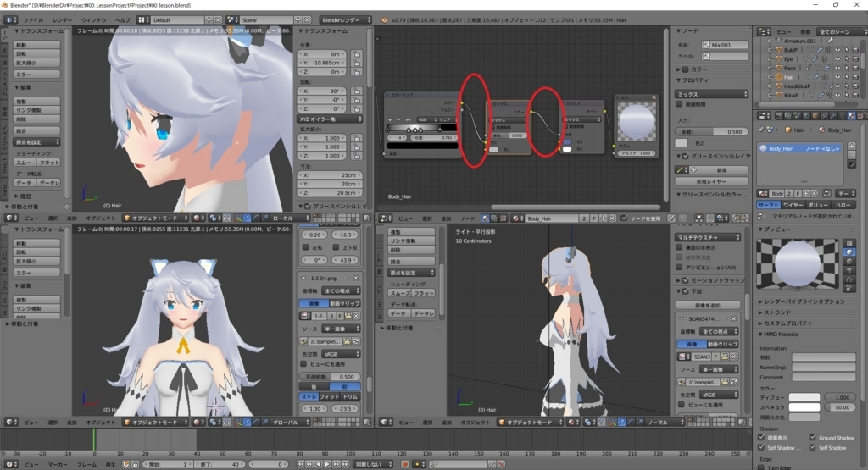
Task: Click the remove material slot minus icon
Action: (851, 155)
